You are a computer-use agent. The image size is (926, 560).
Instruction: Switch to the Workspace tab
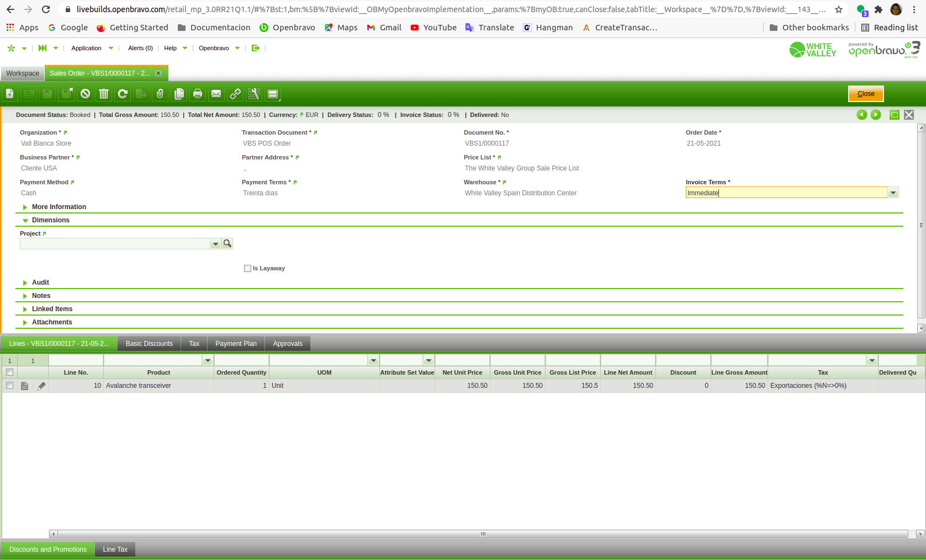23,73
